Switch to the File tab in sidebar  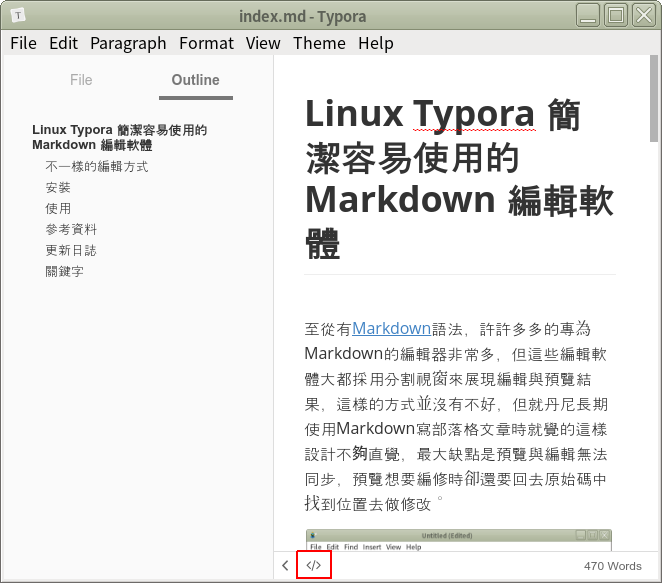coord(81,80)
